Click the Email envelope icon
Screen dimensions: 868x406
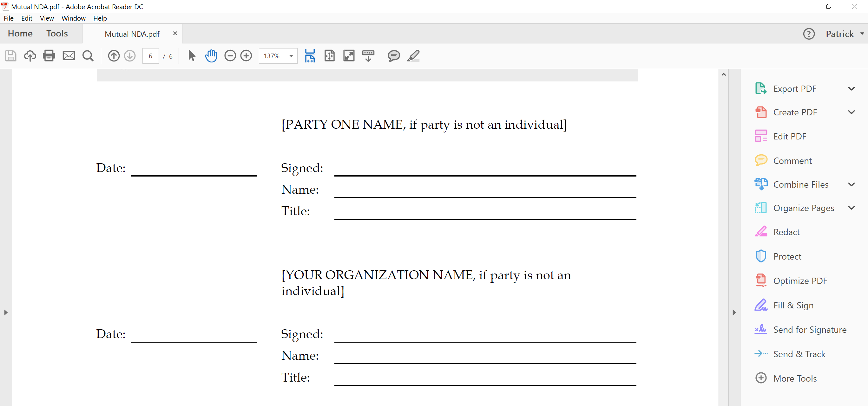coord(69,56)
